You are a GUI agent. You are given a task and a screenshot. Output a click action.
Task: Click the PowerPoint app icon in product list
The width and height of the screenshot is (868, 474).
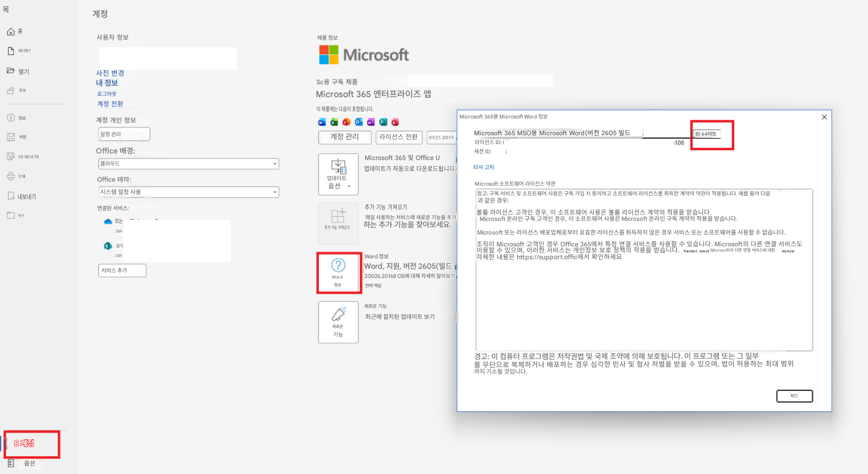click(346, 122)
